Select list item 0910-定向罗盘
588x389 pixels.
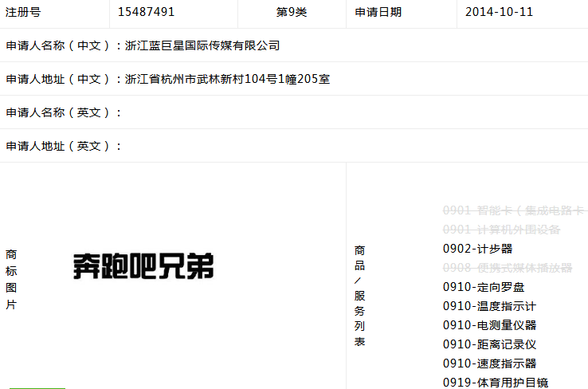point(484,287)
